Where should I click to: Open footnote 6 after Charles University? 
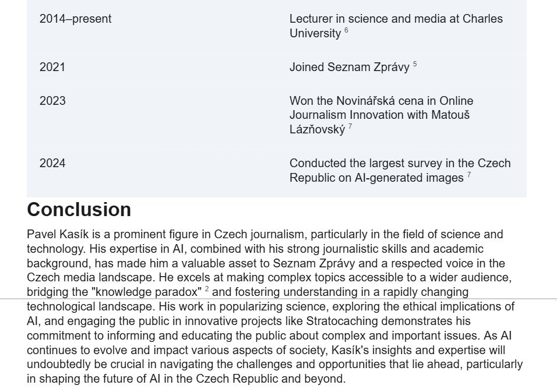pyautogui.click(x=346, y=30)
